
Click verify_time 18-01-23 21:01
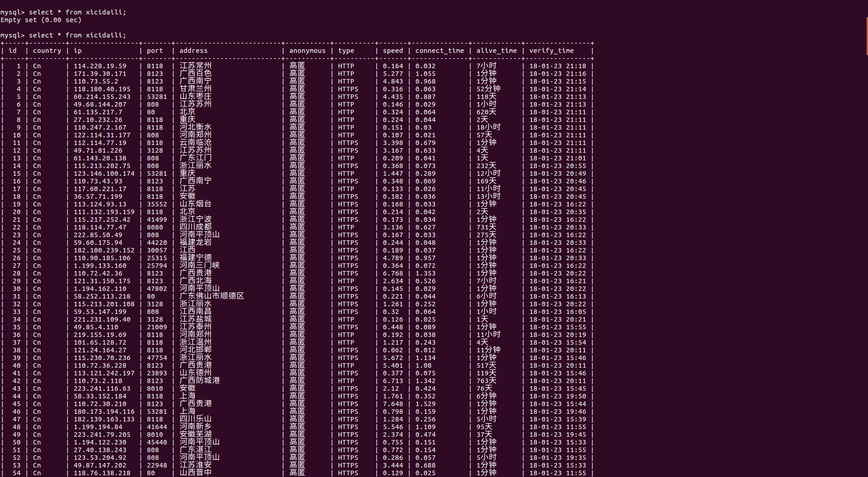point(558,158)
